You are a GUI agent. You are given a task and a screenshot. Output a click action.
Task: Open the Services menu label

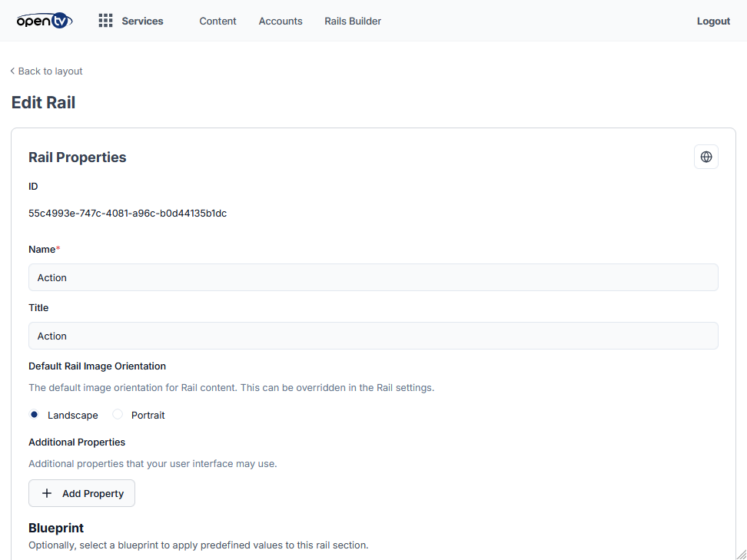tap(142, 21)
